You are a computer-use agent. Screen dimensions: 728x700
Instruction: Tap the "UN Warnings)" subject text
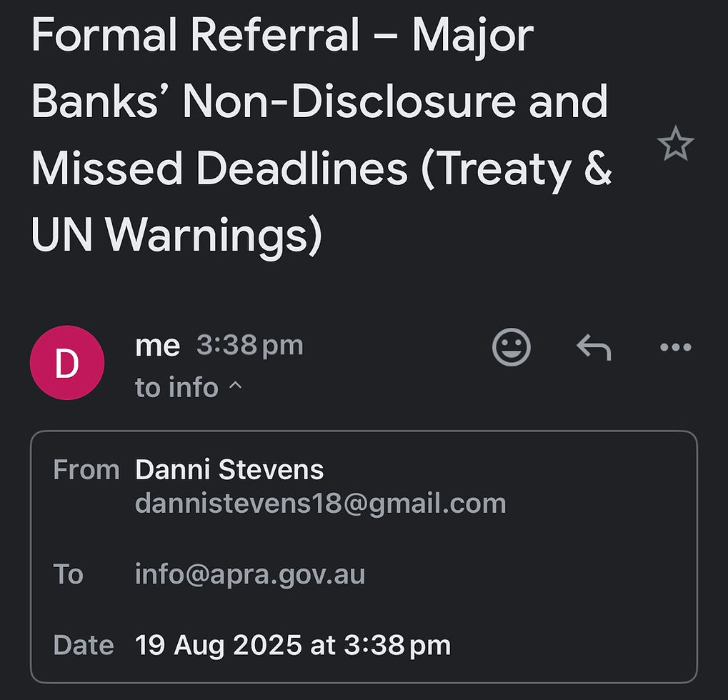click(x=176, y=235)
